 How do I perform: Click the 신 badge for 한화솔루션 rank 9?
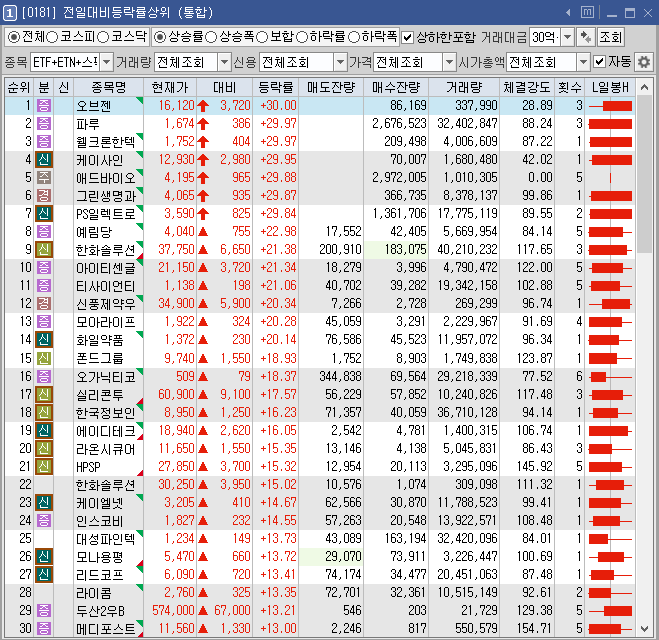44,250
